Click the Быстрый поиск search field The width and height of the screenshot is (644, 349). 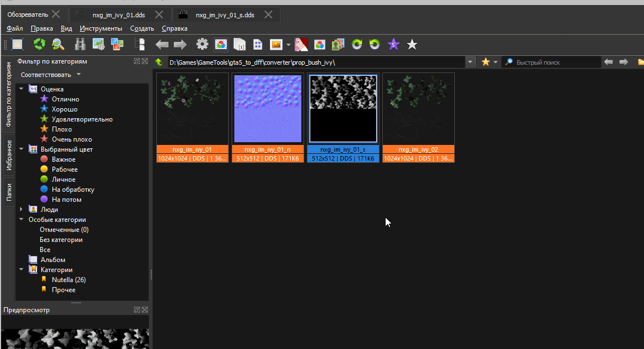point(555,62)
